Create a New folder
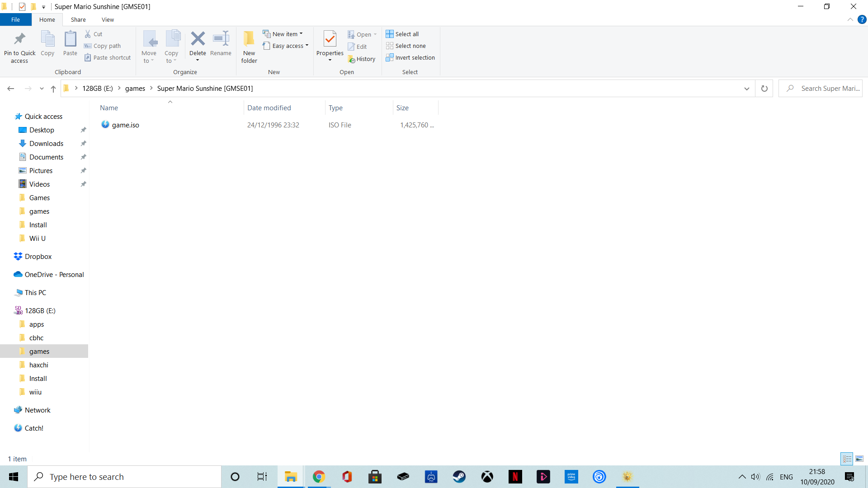Viewport: 868px width, 488px height. (249, 47)
